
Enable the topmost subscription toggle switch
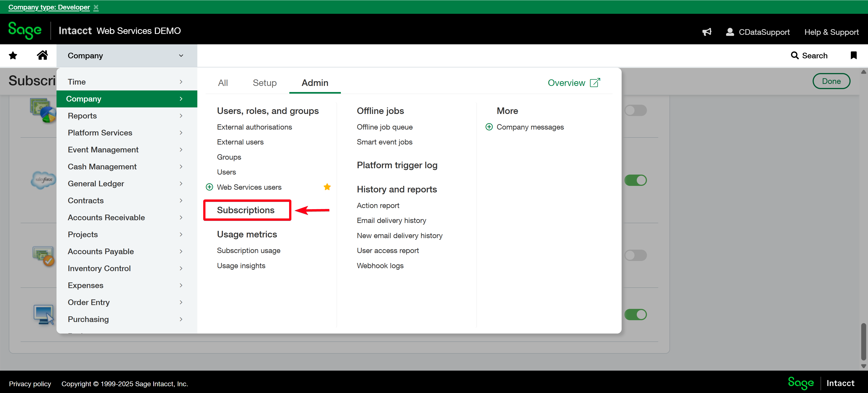(x=635, y=110)
